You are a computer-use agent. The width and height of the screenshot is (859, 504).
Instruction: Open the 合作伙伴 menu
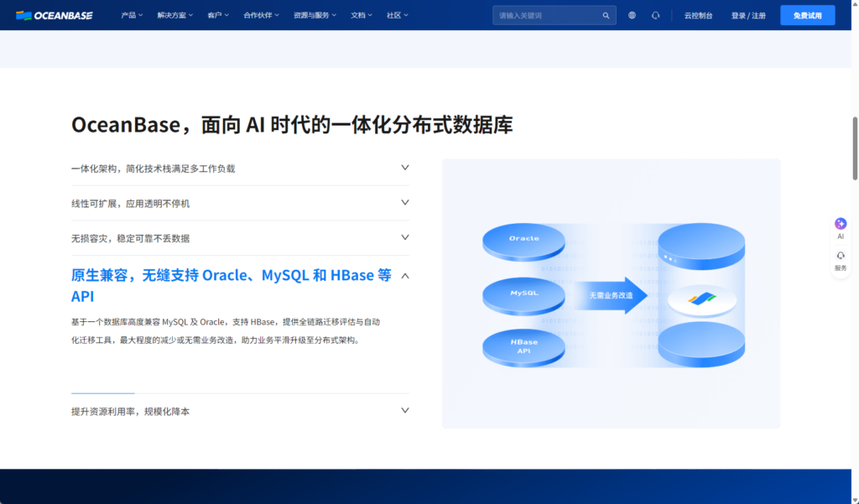click(x=261, y=15)
